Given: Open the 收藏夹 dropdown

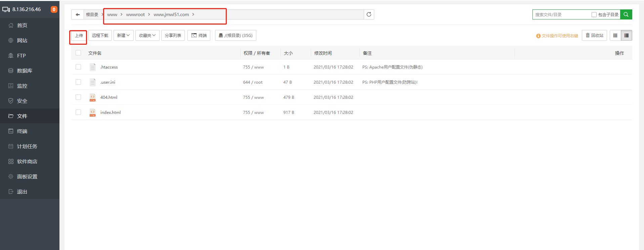Looking at the screenshot, I should (x=147, y=35).
